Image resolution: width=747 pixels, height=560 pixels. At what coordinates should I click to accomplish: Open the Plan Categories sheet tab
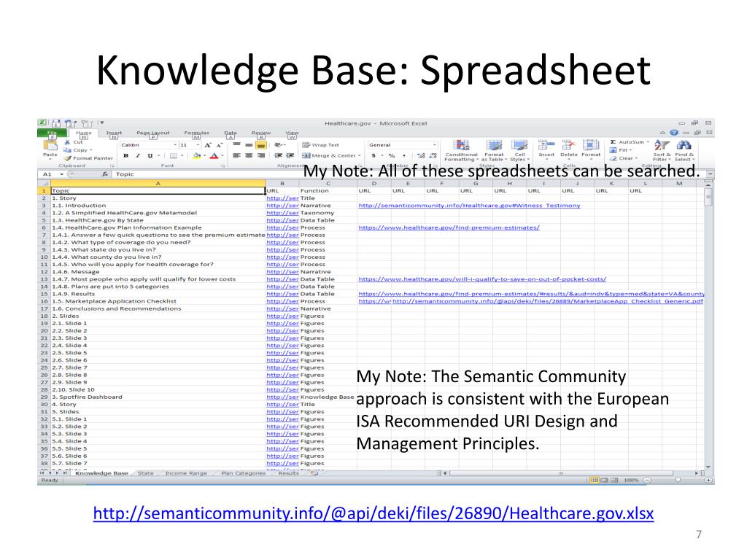pyautogui.click(x=243, y=473)
